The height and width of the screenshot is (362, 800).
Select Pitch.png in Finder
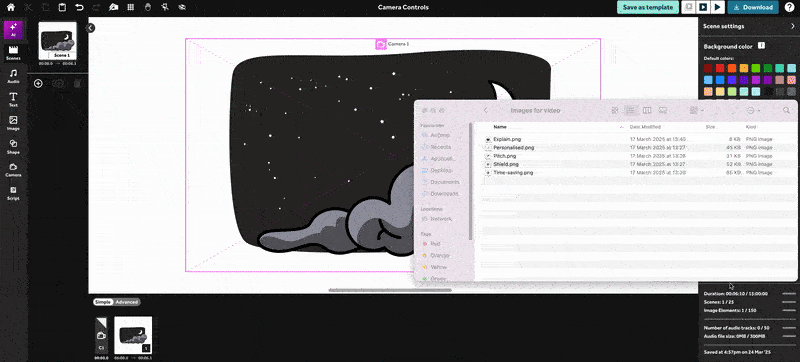pyautogui.click(x=505, y=156)
